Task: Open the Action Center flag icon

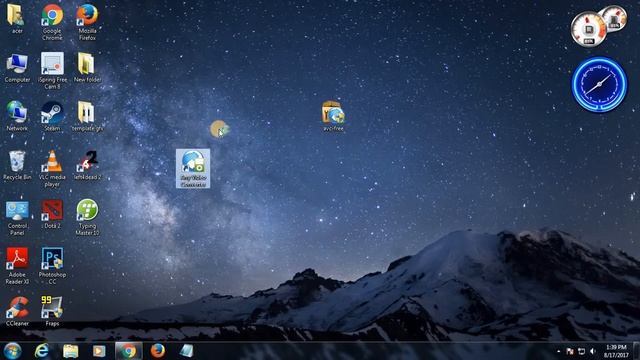Action: [x=570, y=351]
